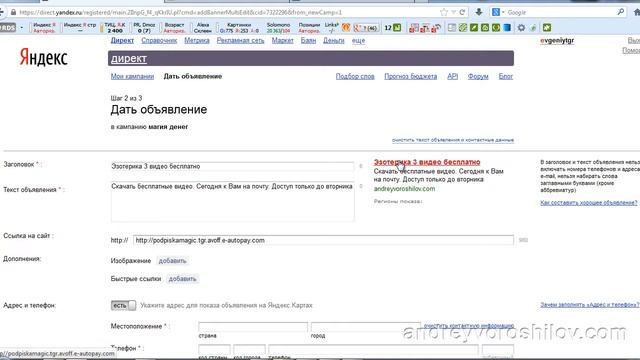Click into the Google search box

point(561,13)
